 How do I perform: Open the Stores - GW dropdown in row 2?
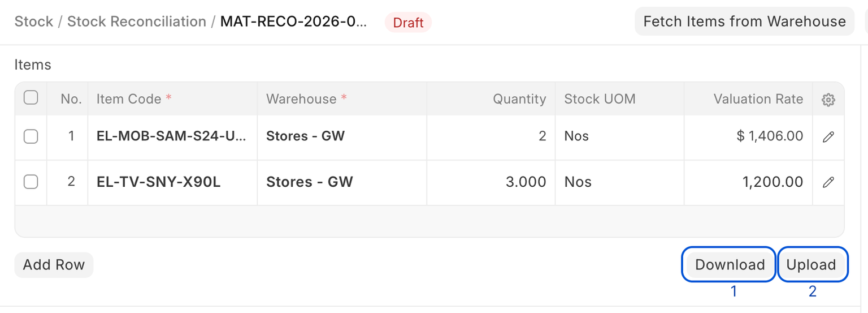341,182
